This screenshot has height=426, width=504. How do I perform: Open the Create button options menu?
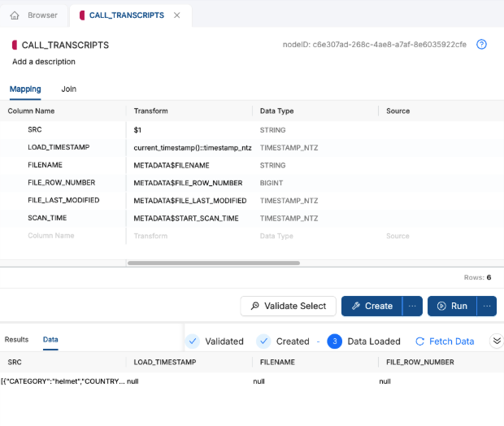tap(413, 306)
